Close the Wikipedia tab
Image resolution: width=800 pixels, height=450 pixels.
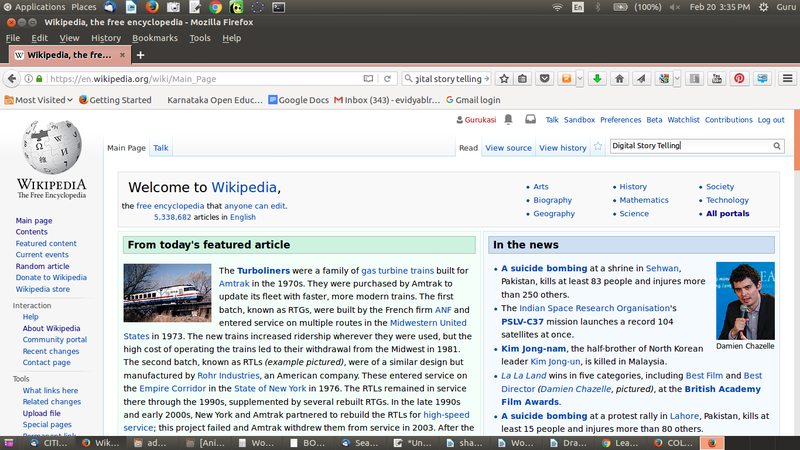click(x=122, y=55)
